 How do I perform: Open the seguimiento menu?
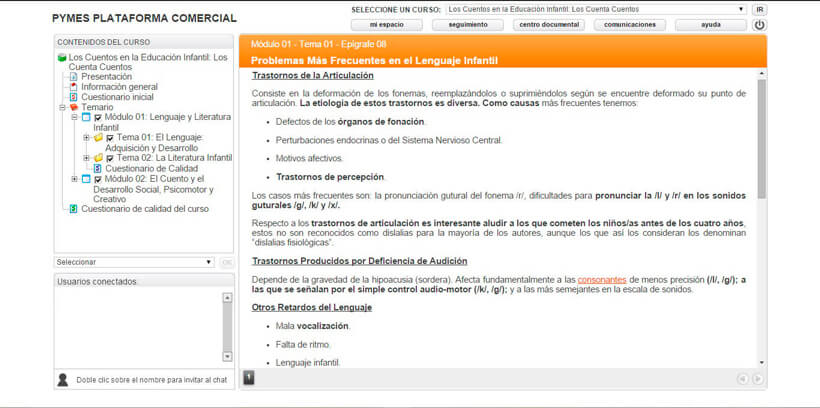click(468, 25)
